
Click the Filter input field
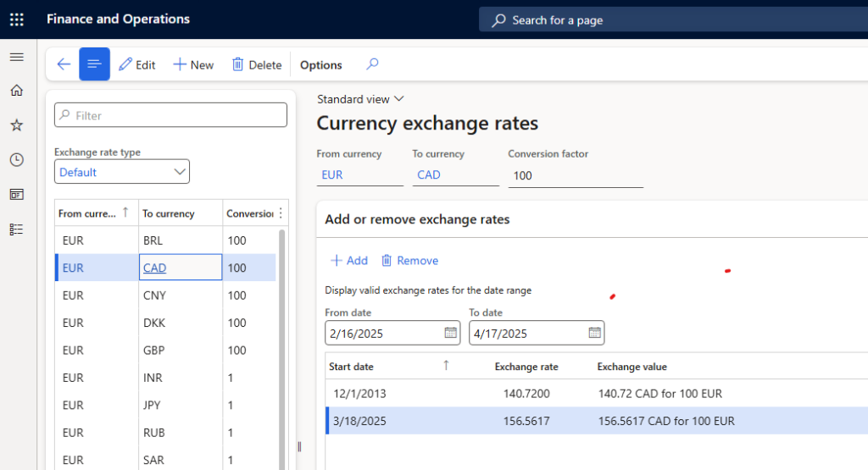(x=170, y=115)
